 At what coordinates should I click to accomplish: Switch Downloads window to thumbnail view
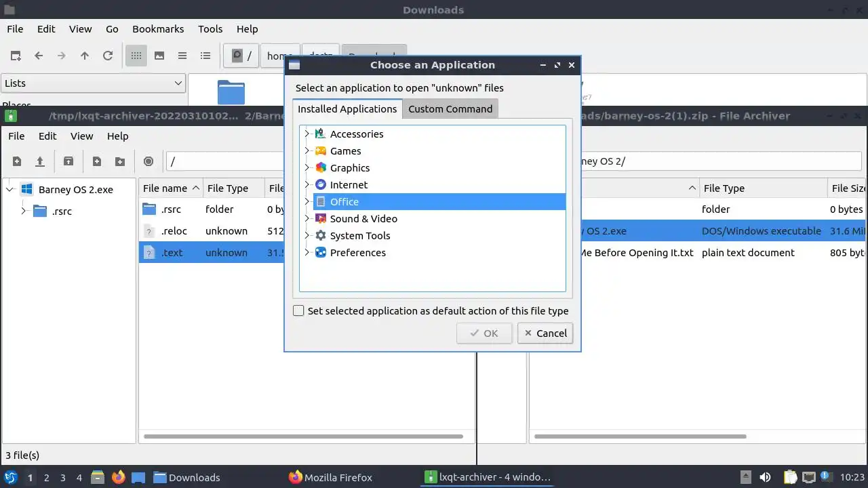(159, 56)
